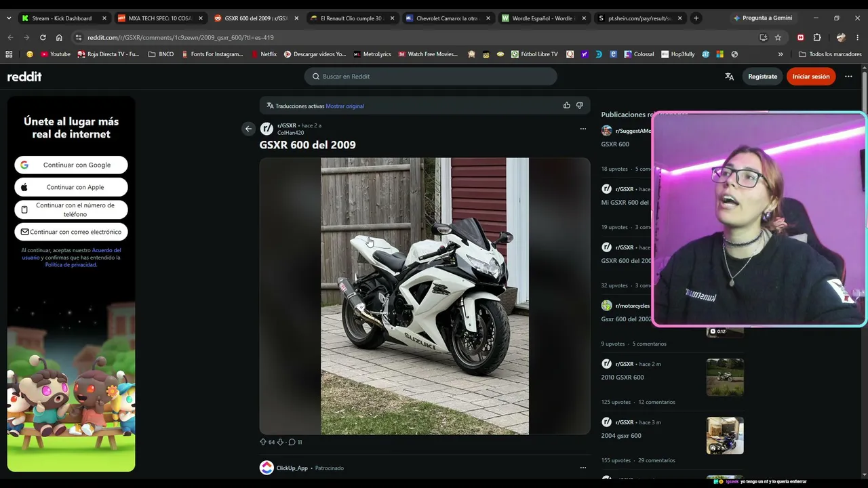The height and width of the screenshot is (488, 868).
Task: Open the 2004 gsxr 600 related post
Action: point(620,435)
